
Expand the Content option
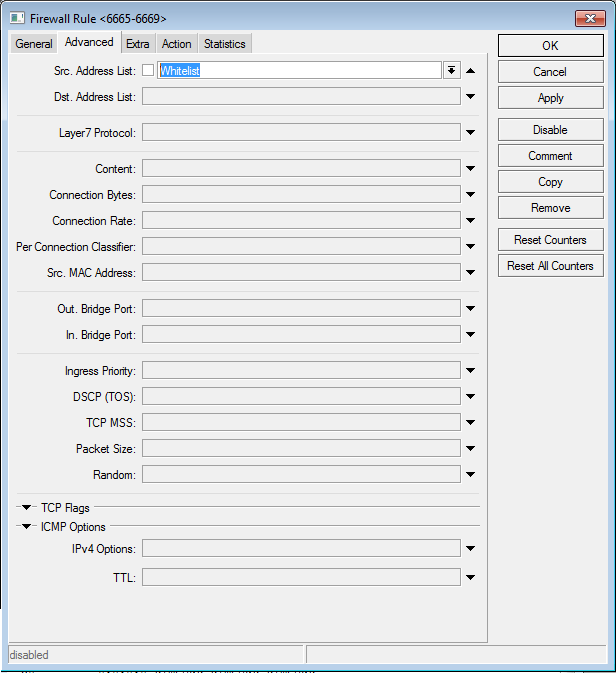[x=470, y=169]
